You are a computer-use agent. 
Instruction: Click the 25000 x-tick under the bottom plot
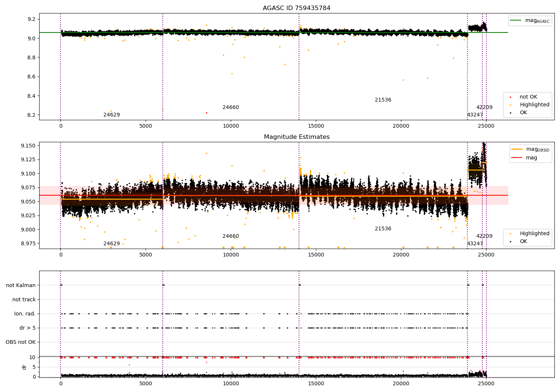(x=486, y=384)
